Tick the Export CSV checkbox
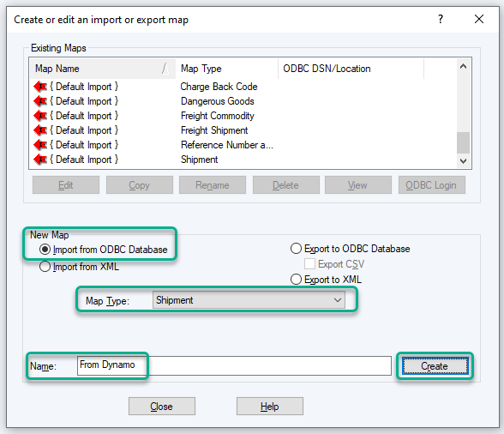 coord(309,264)
